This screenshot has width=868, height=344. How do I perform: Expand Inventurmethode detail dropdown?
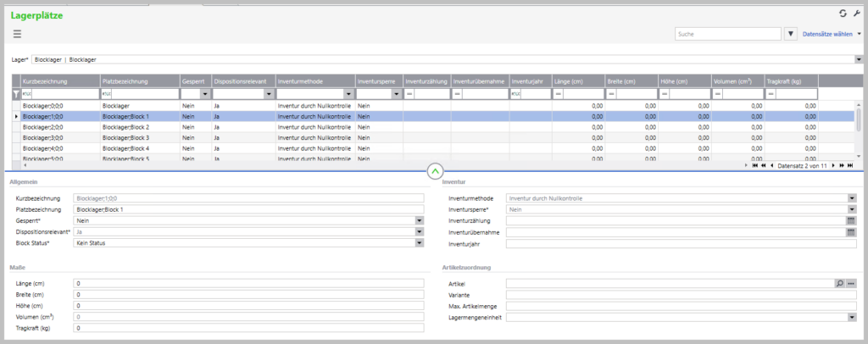pos(852,198)
